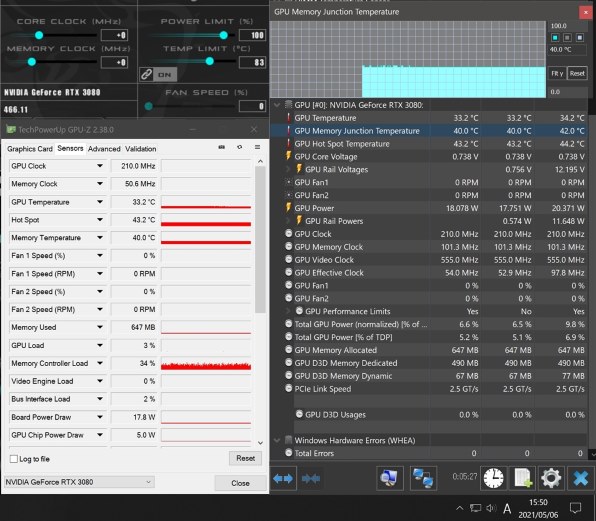The width and height of the screenshot is (596, 521).
Task: Open NVIDIA GeForce RTX 3080 selector in GPU-Z
Action: point(79,482)
